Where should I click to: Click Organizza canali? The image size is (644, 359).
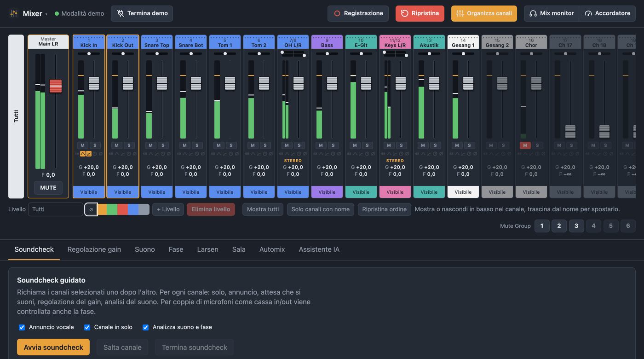coord(484,13)
